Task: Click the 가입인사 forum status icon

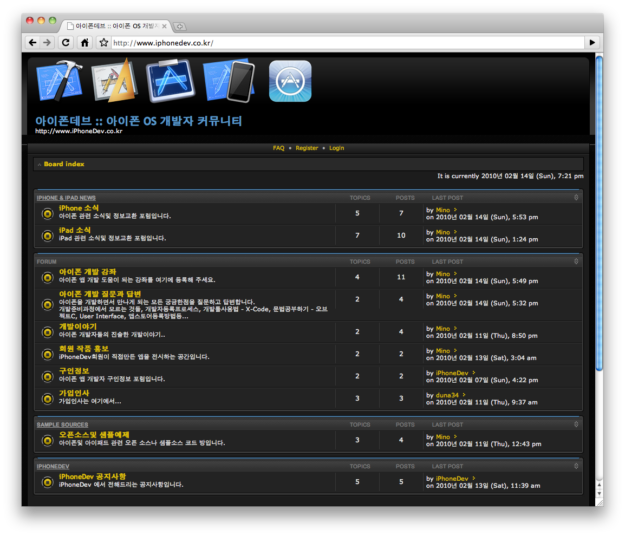Action: (47, 398)
